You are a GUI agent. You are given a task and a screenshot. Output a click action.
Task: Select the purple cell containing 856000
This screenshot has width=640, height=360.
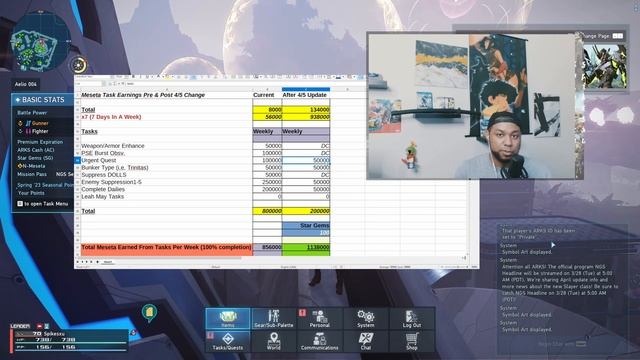tap(267, 247)
